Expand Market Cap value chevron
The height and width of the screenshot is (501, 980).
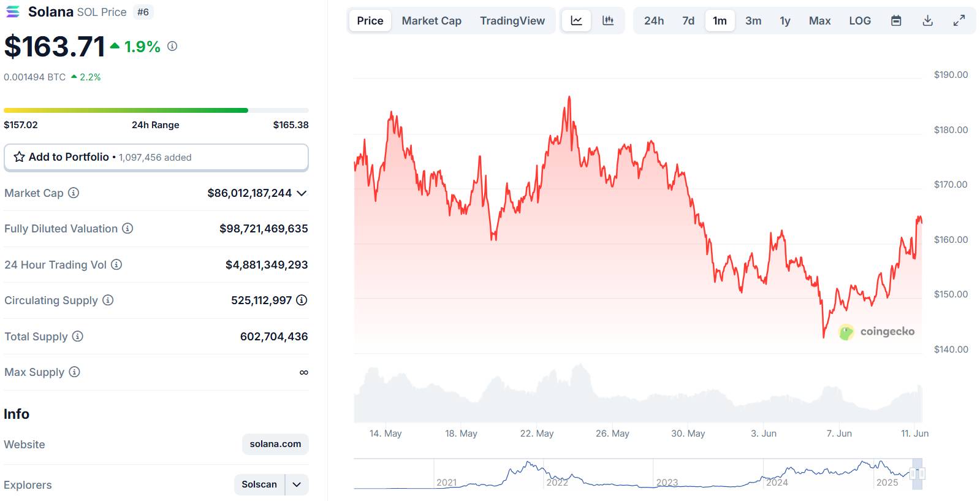tap(302, 193)
